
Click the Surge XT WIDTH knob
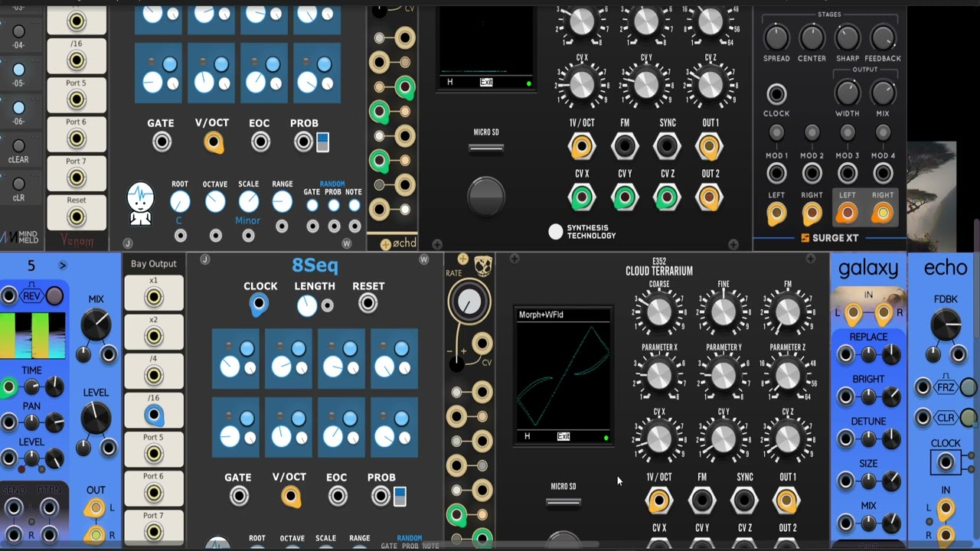pos(847,93)
